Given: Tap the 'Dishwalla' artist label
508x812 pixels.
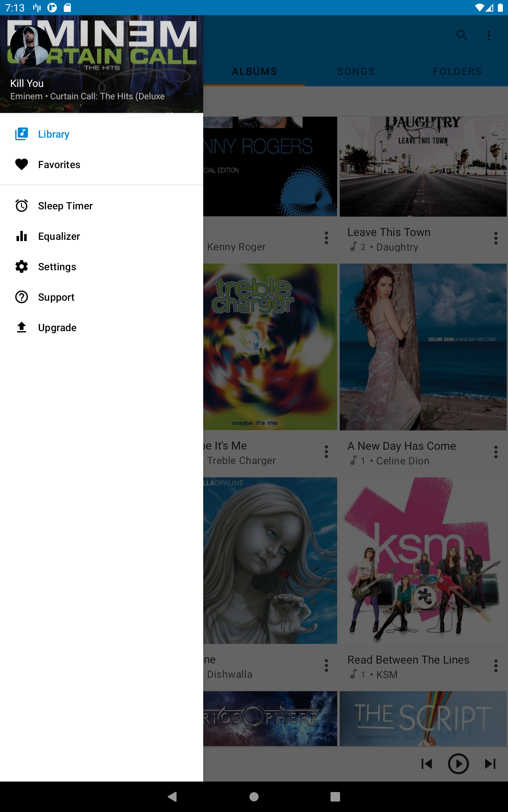Looking at the screenshot, I should tap(230, 674).
